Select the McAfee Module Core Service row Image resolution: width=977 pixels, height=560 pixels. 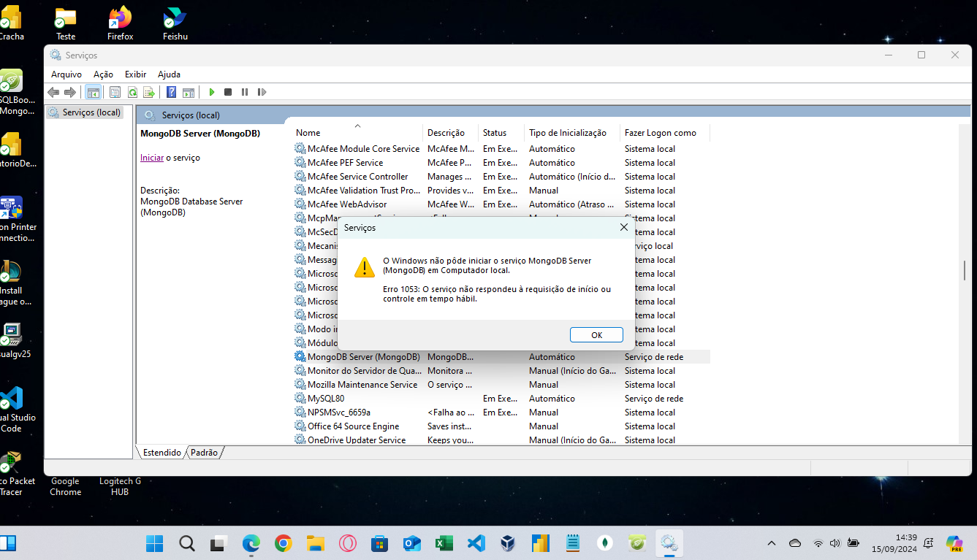[501, 149]
